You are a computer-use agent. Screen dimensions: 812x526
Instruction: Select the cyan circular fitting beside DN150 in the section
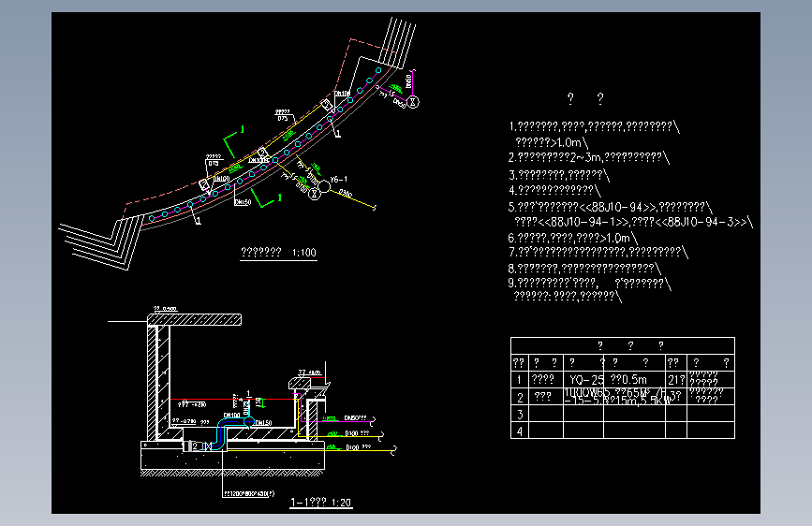[249, 422]
